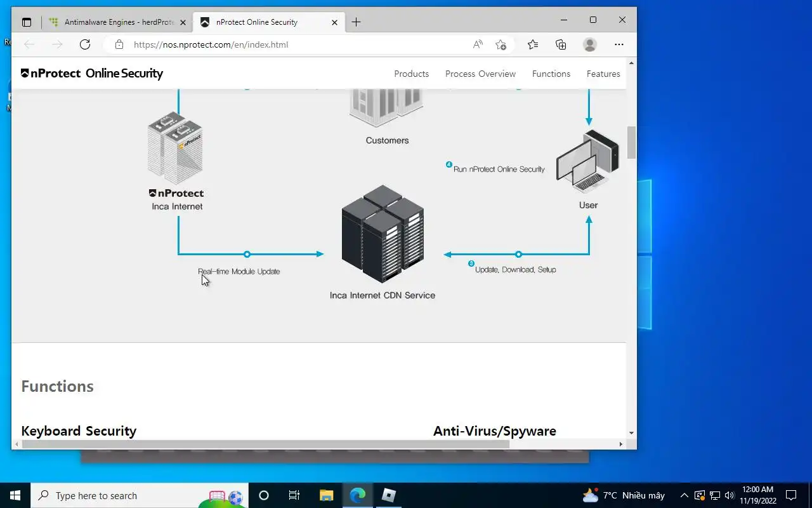Open Cortana from the taskbar

click(x=264, y=495)
